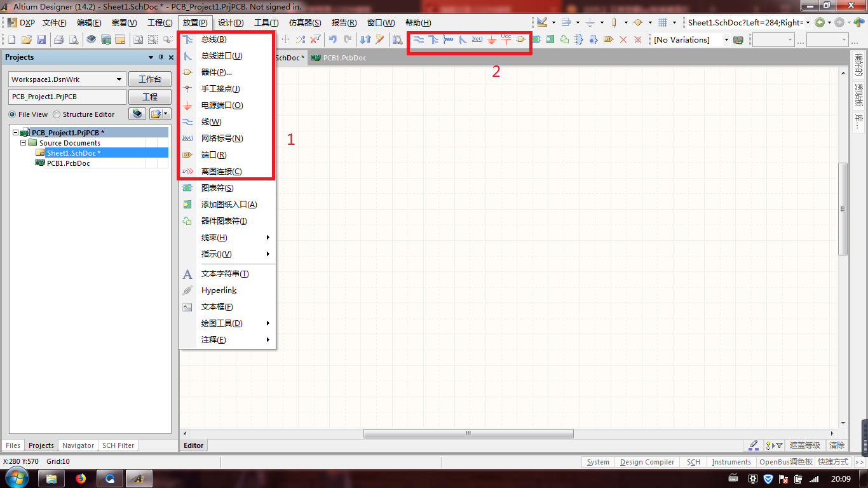Image resolution: width=868 pixels, height=488 pixels.
Task: Click the Save document toolbar icon
Action: pos(41,39)
